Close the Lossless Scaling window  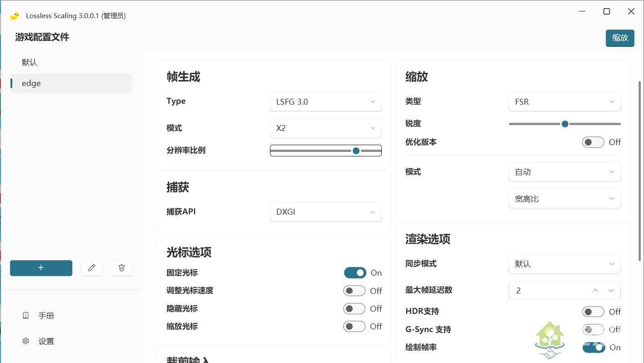[631, 12]
